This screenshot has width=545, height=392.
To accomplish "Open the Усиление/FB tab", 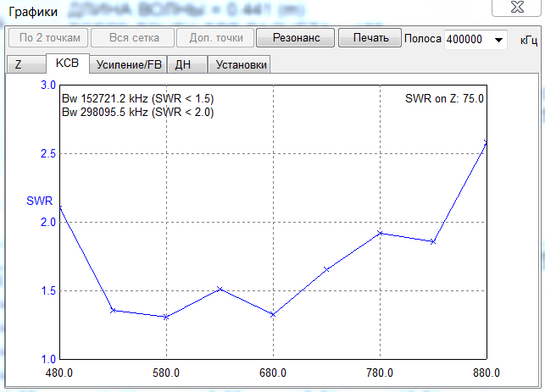I will point(129,64).
